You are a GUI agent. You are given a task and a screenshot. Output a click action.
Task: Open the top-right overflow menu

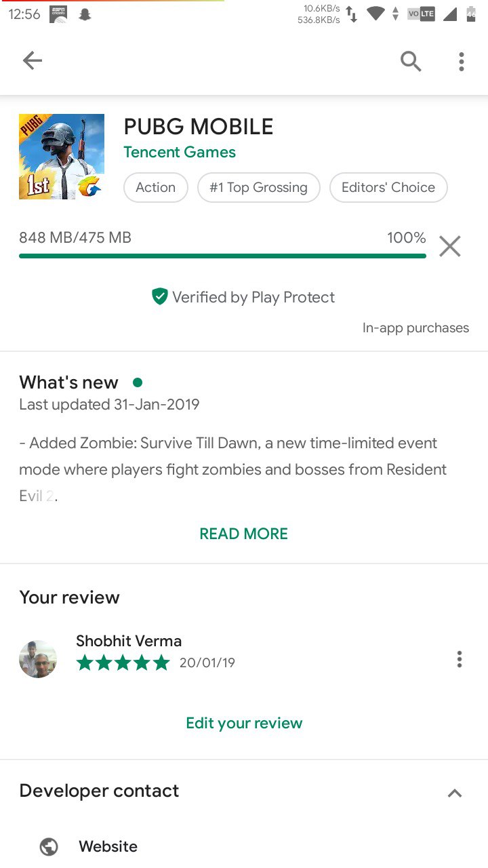pyautogui.click(x=462, y=62)
